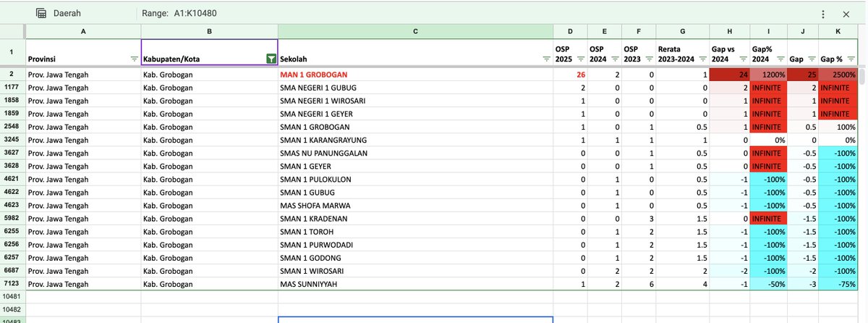Select column B header
Screen dimensions: 868x323
pyautogui.click(x=209, y=31)
